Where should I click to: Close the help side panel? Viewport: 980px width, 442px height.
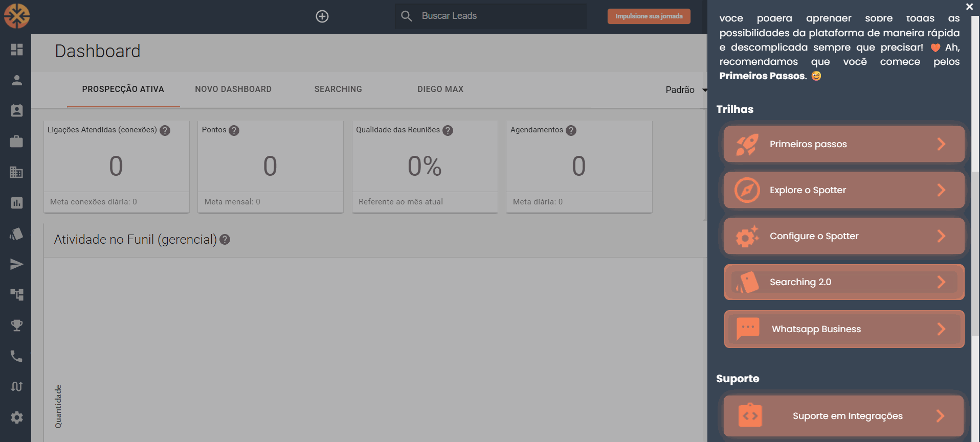pos(969,7)
